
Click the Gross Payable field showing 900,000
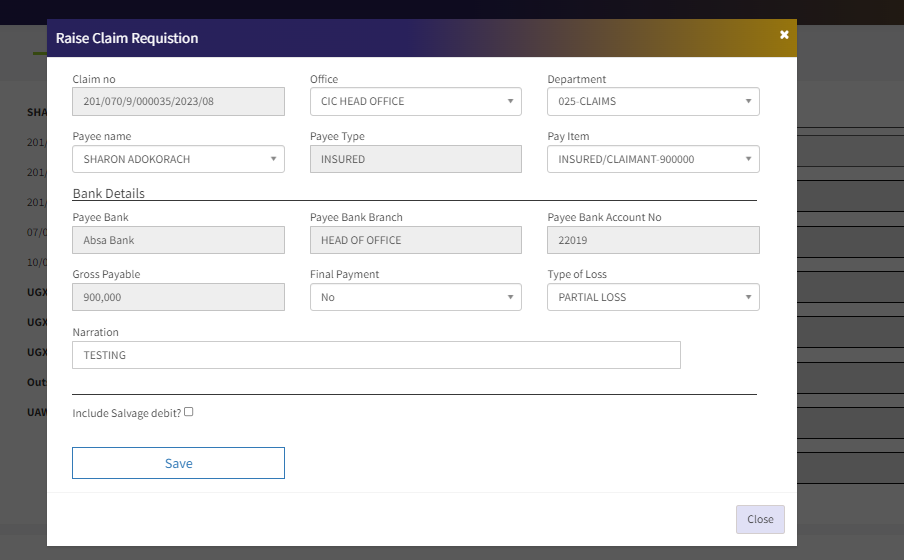178,298
